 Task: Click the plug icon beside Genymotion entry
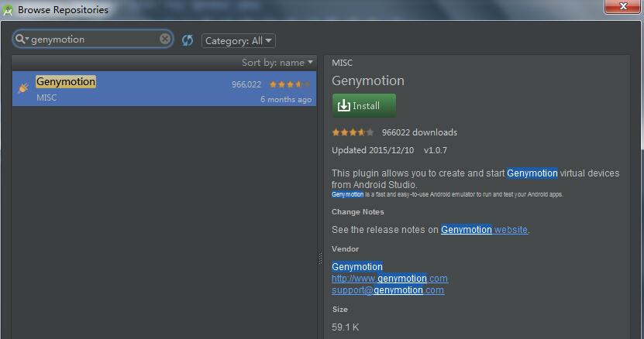23,87
